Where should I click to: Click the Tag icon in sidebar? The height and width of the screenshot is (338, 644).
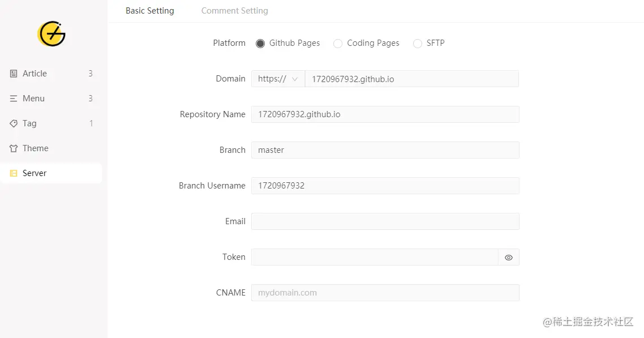point(14,123)
